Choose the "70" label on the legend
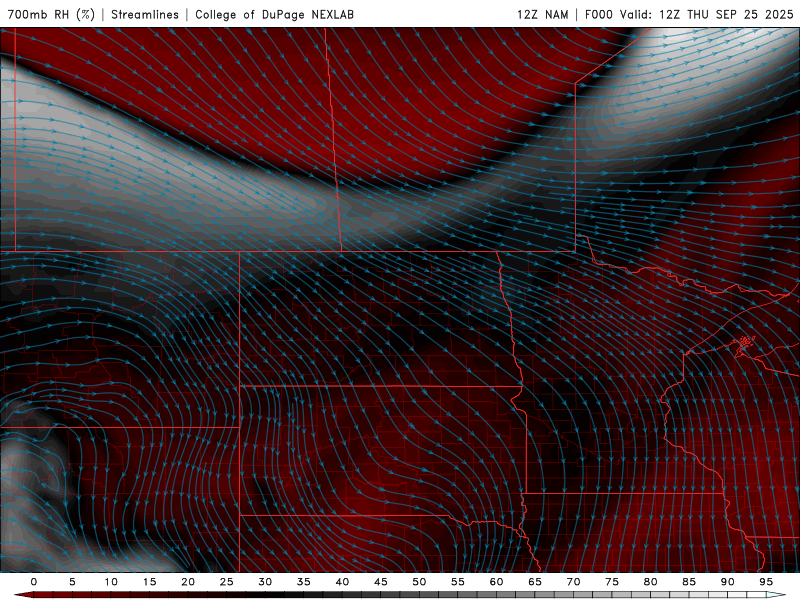The height and width of the screenshot is (600, 800). (573, 582)
